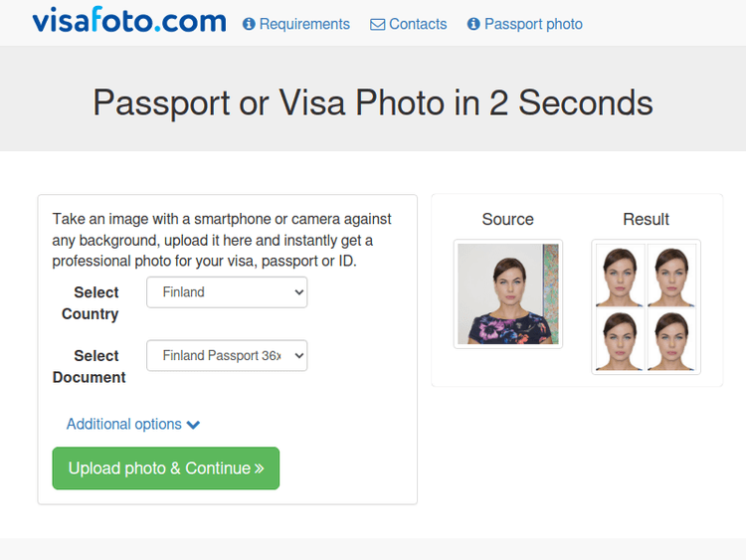Viewport: 746px width, 560px height.
Task: Select the bottom-right Result passport photo
Action: pos(672,339)
